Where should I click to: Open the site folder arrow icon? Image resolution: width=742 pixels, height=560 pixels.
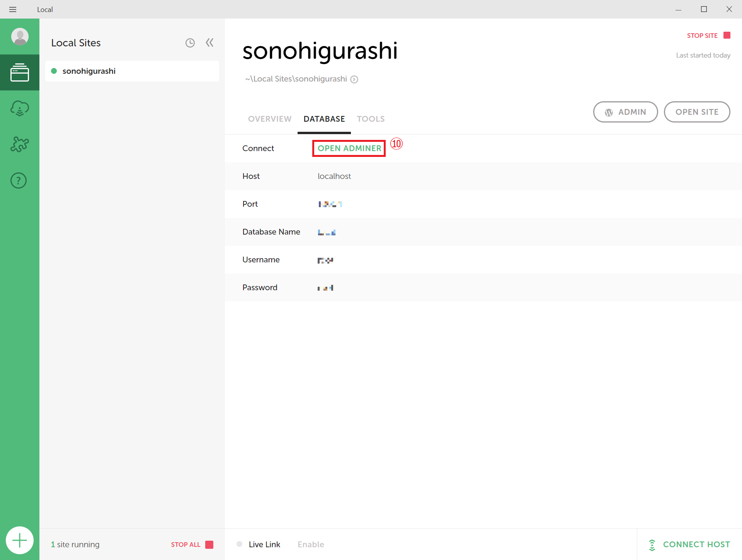pos(354,79)
